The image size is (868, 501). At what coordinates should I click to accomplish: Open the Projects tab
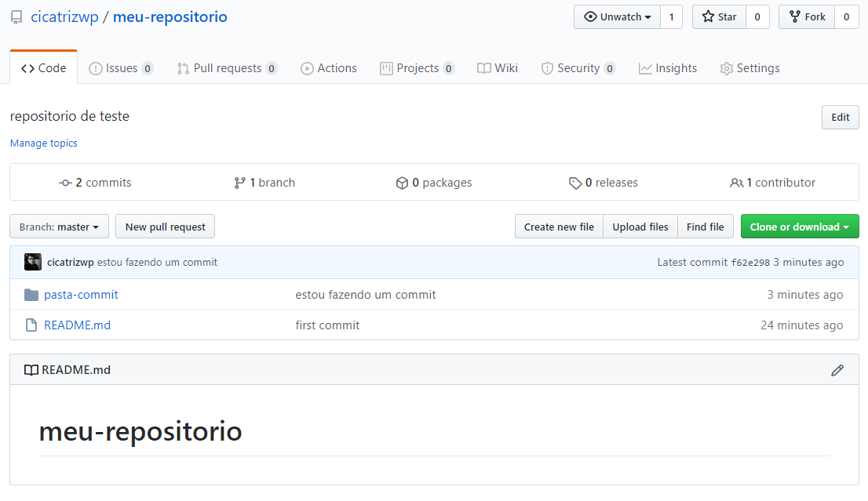tap(418, 68)
